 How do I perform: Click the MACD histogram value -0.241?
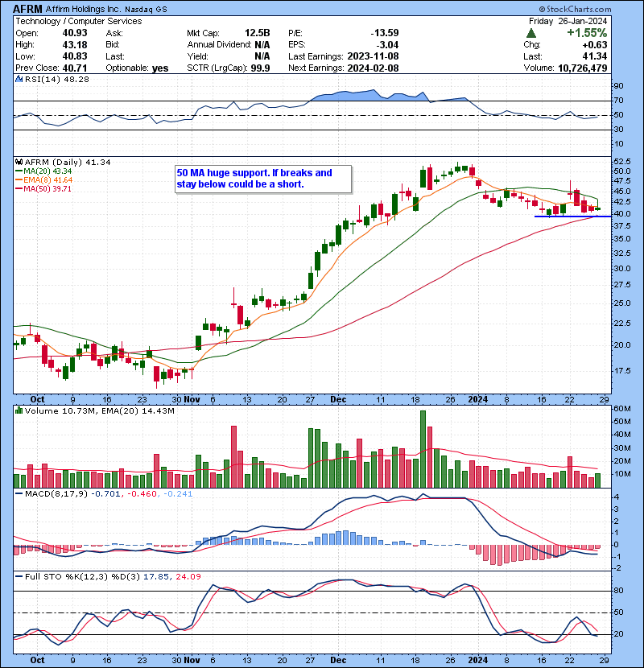[177, 494]
